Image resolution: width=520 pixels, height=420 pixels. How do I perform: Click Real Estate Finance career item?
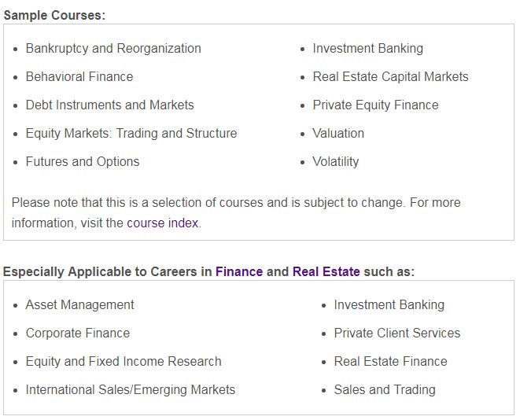pyautogui.click(x=391, y=361)
